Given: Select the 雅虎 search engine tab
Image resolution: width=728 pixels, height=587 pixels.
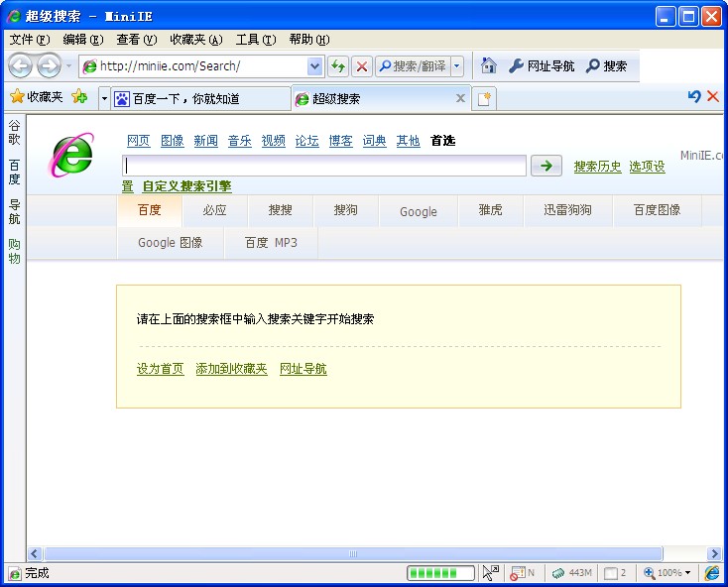Looking at the screenshot, I should pos(490,210).
